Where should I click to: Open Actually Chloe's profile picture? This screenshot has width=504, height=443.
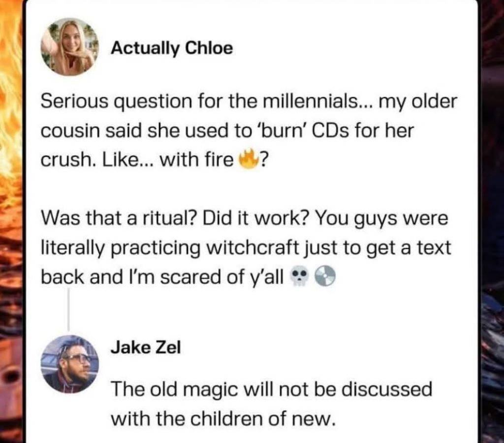pos(69,47)
